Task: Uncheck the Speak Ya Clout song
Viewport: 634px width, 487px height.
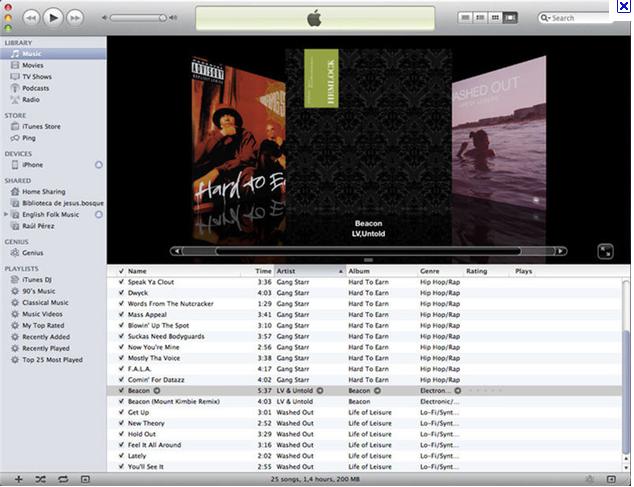Action: tap(121, 282)
